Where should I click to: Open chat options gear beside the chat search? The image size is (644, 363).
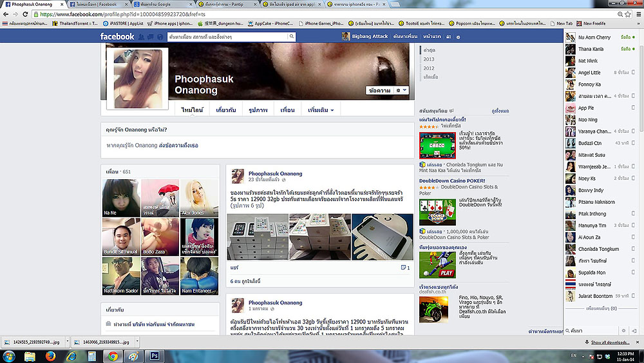click(623, 331)
